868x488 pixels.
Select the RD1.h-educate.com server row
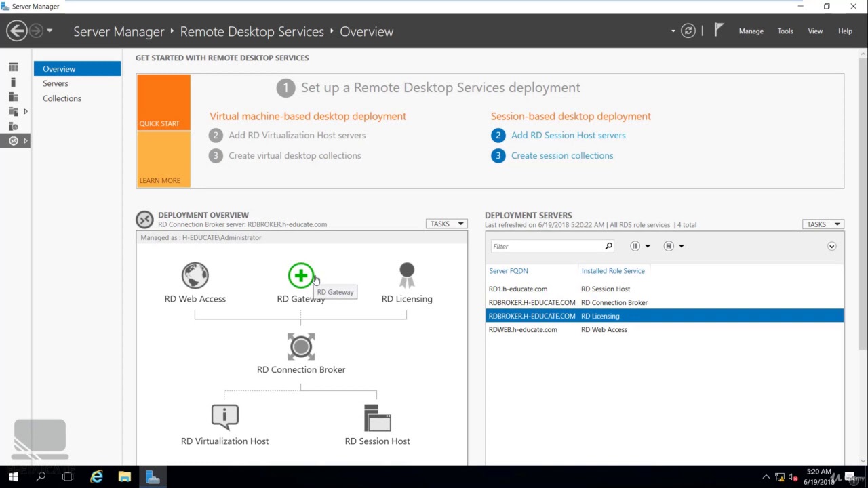click(665, 289)
